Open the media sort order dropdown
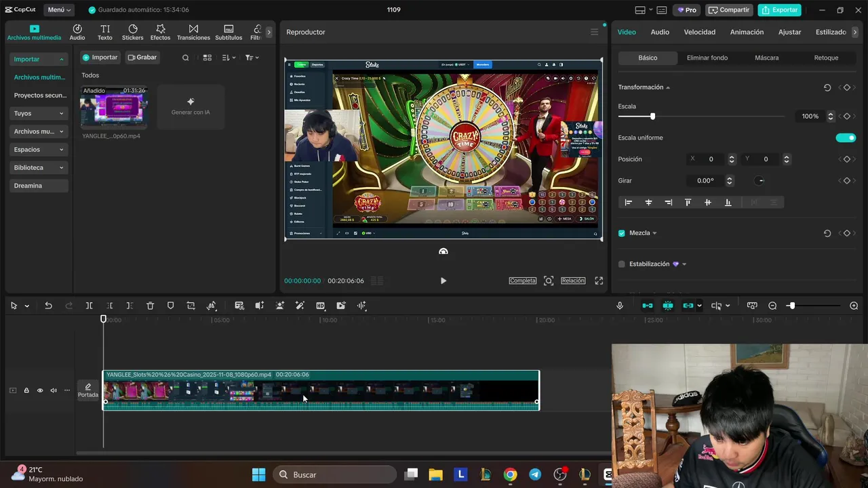The height and width of the screenshot is (488, 868). [229, 58]
